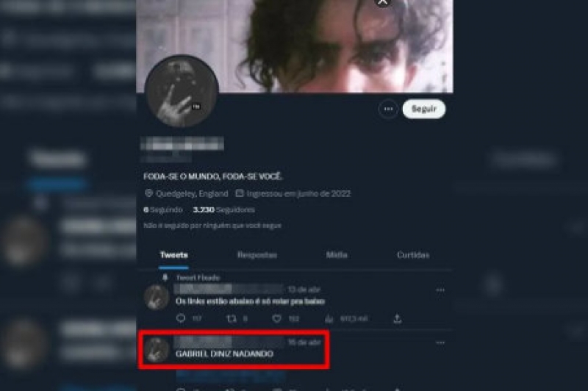The height and width of the screenshot is (391, 588).
Task: Click the reply icon on pinned tweet
Action: [x=181, y=318]
